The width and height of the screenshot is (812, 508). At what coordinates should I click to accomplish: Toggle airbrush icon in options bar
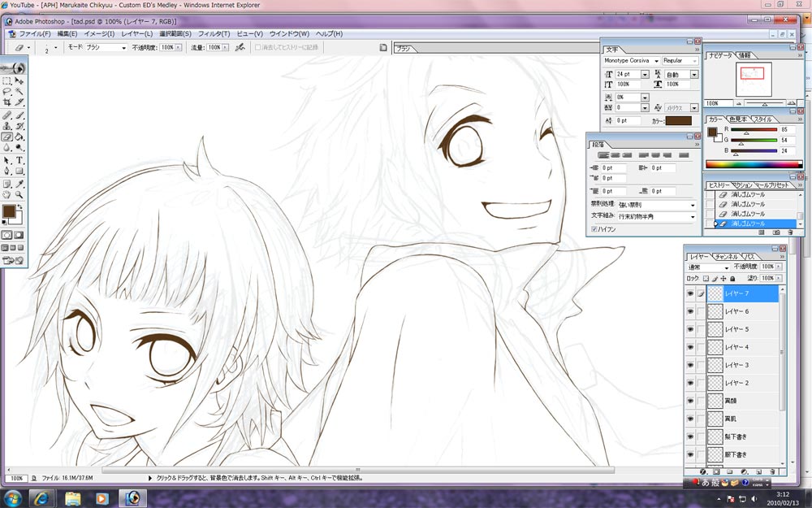pos(240,47)
